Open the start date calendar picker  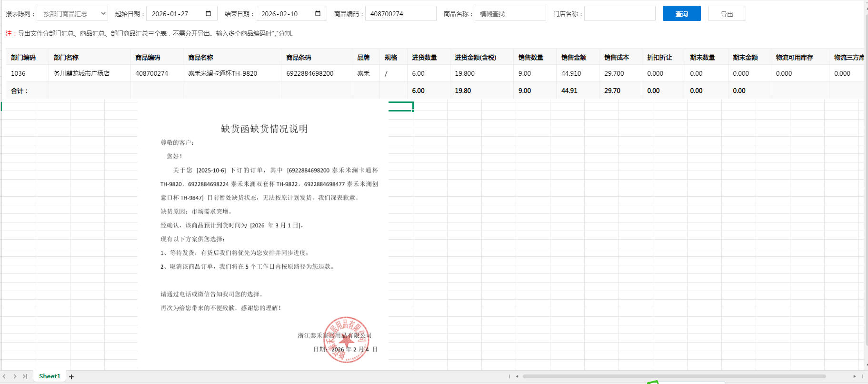tap(208, 14)
